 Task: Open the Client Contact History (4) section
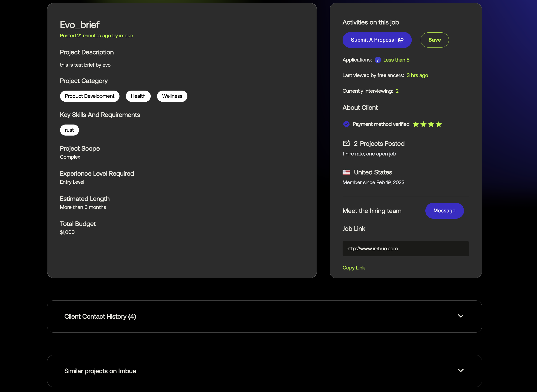(100, 316)
